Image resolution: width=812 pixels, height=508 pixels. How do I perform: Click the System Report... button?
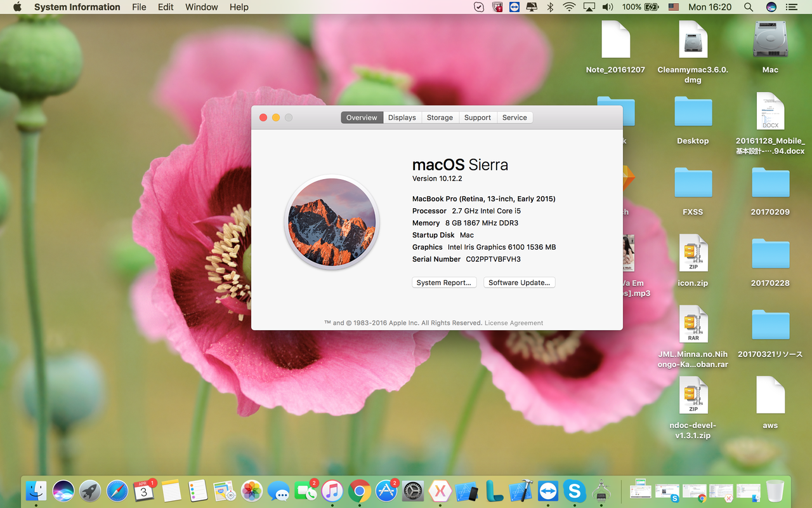point(444,283)
